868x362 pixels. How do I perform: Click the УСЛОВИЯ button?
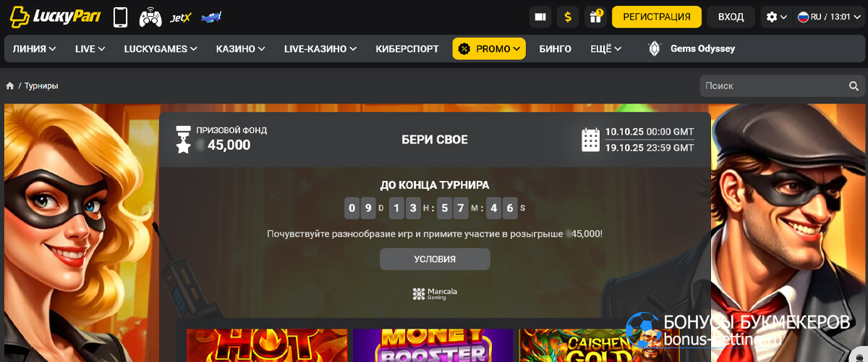(435, 259)
